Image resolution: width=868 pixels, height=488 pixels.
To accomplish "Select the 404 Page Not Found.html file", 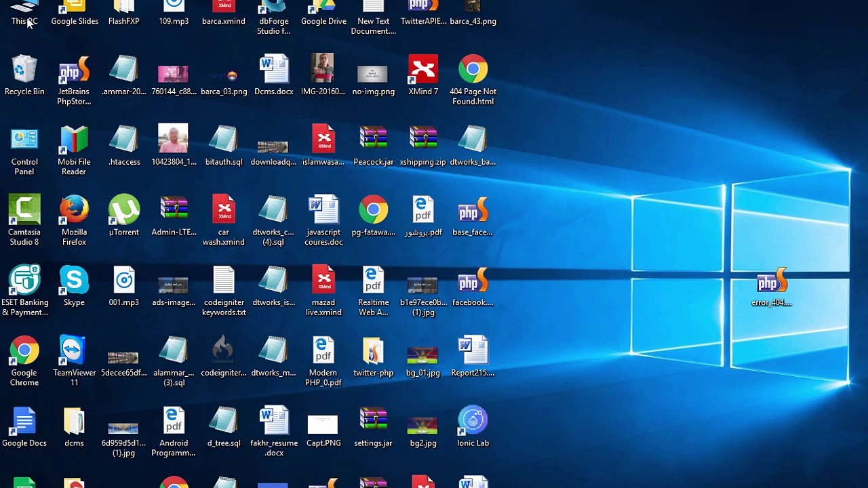I will click(473, 80).
